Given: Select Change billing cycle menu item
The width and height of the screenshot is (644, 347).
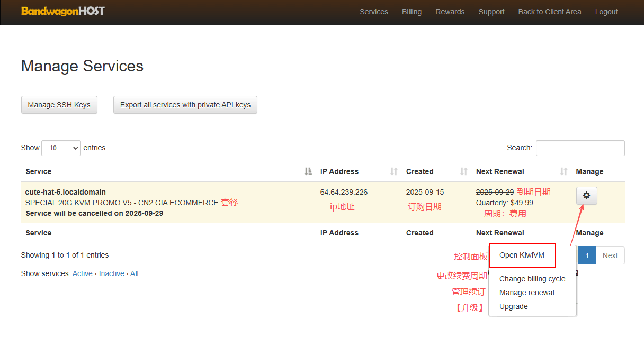Looking at the screenshot, I should click(x=532, y=279).
